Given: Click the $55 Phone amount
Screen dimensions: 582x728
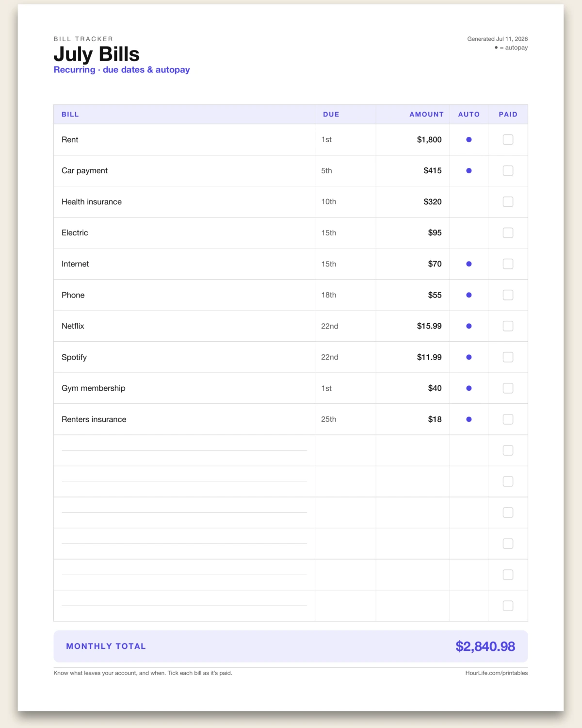Looking at the screenshot, I should [435, 295].
